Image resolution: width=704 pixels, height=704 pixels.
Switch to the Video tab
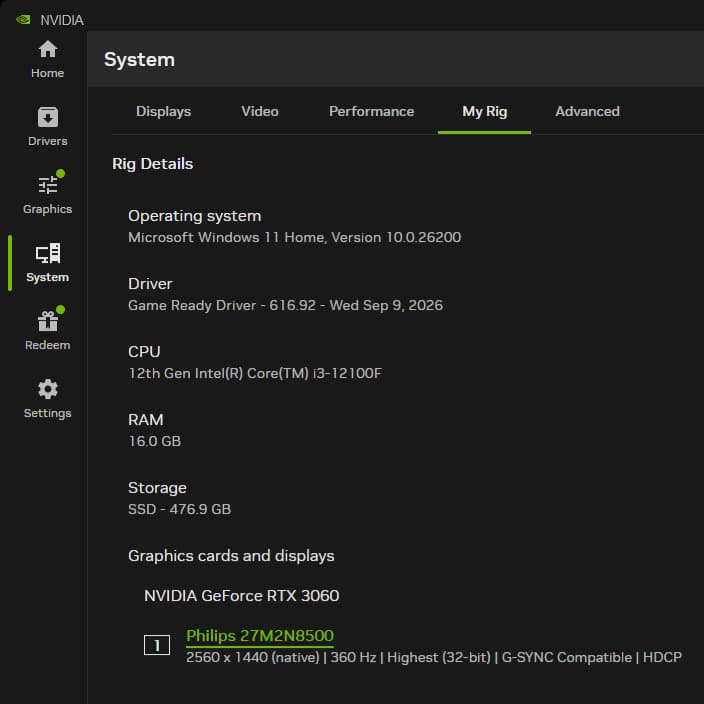[260, 111]
